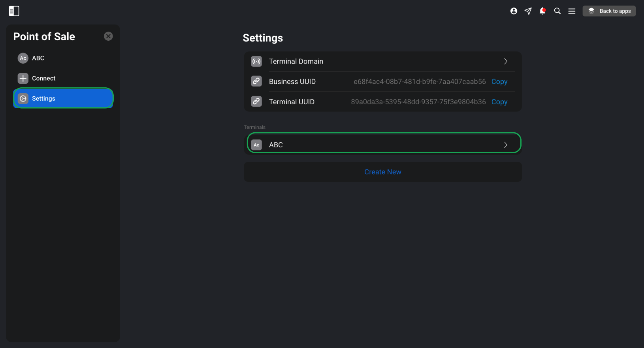
Task: Select Settings in the sidebar
Action: 63,98
